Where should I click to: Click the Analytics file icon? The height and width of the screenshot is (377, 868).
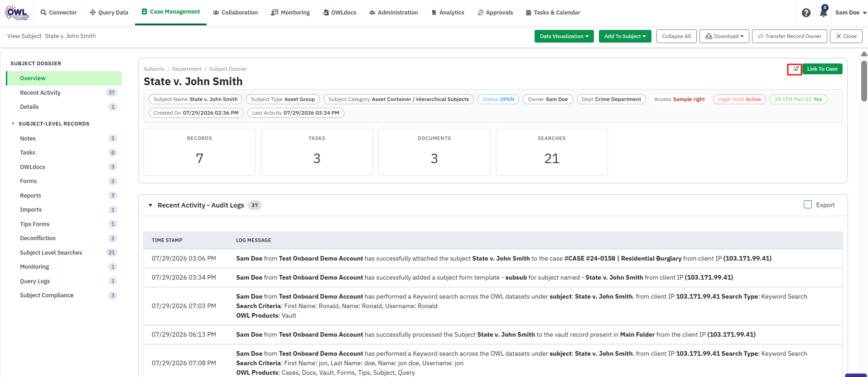pyautogui.click(x=434, y=13)
